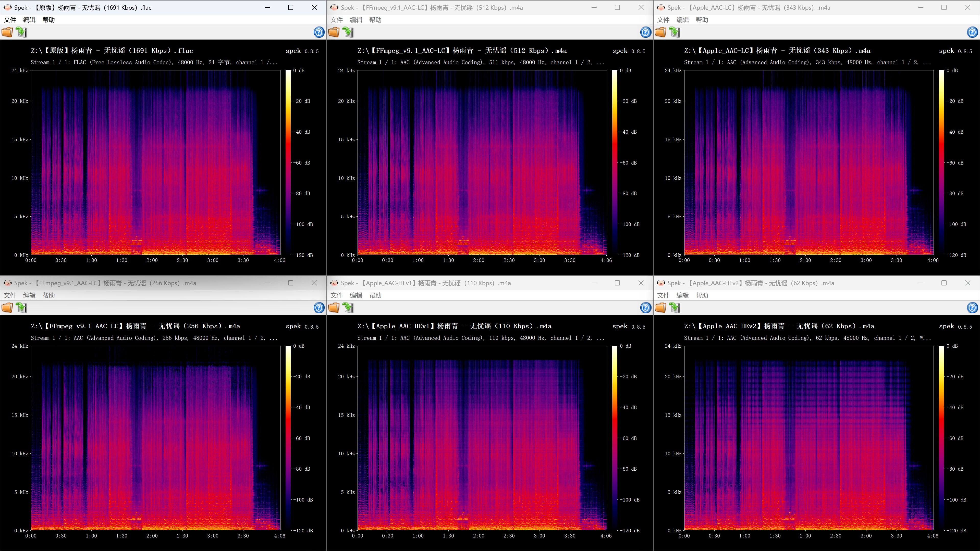980x551 pixels.
Task: Open file icon in FLAC original window
Action: 7,32
